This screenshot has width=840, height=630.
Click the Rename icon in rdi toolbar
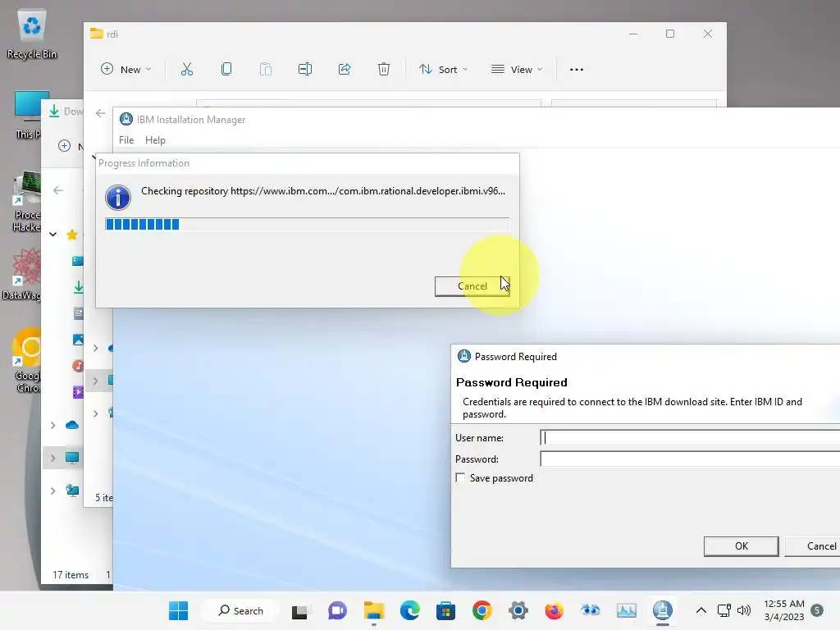pyautogui.click(x=305, y=69)
